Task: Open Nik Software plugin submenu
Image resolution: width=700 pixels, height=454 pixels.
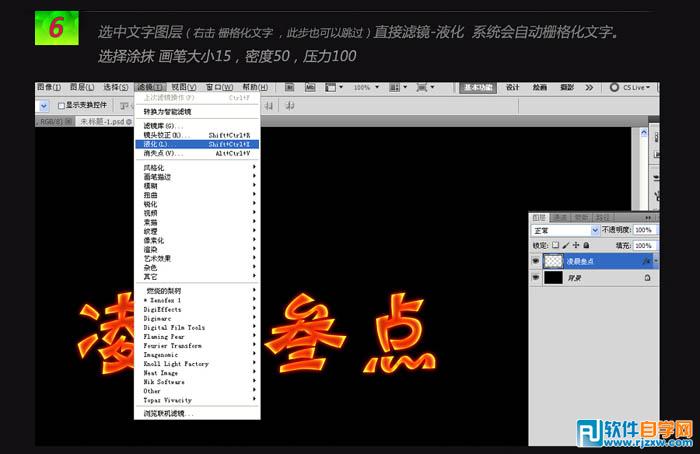Action: 198,382
